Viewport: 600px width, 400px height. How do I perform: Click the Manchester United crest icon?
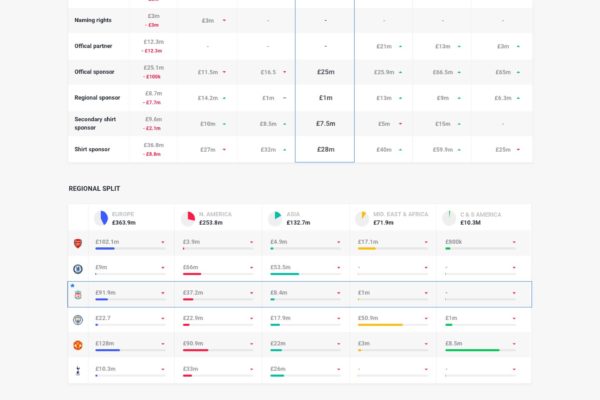click(x=78, y=345)
